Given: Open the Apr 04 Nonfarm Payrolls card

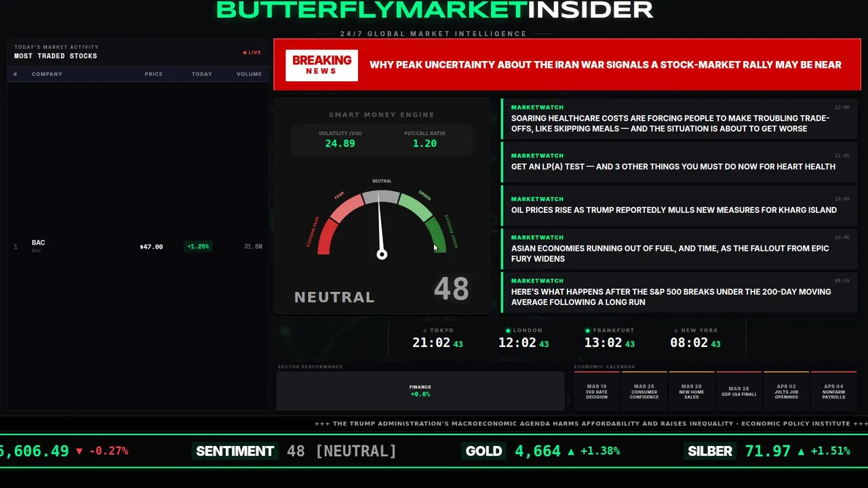Looking at the screenshot, I should 834,391.
